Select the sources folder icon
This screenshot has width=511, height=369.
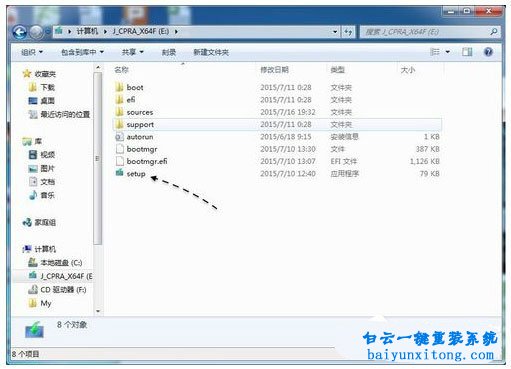[119, 112]
